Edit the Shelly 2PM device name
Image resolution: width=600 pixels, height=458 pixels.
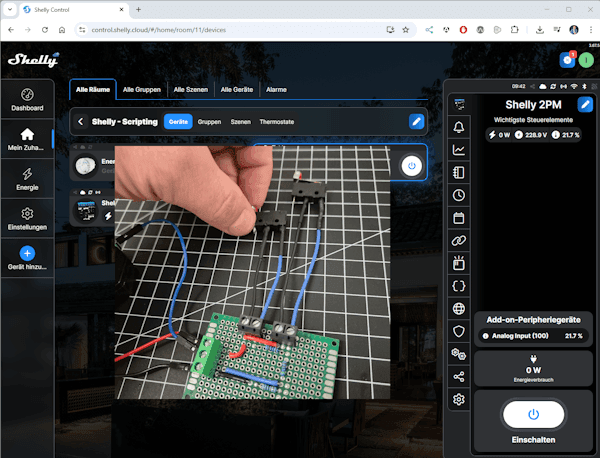[585, 104]
